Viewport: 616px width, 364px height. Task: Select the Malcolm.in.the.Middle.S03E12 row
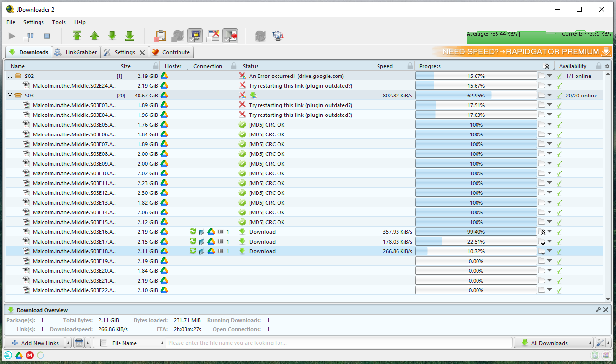[x=304, y=193]
